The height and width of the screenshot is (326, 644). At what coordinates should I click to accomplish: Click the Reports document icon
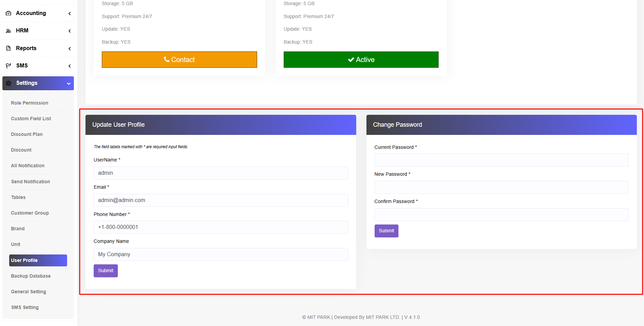[9, 48]
